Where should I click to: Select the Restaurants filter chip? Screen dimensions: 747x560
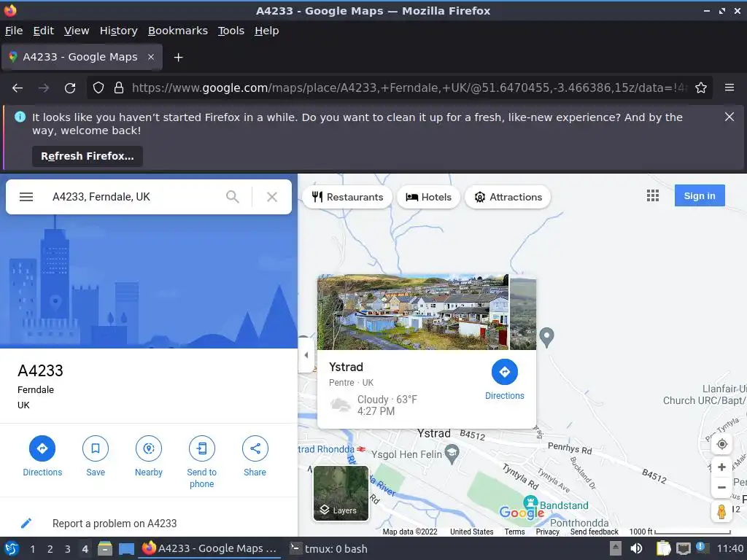click(347, 197)
